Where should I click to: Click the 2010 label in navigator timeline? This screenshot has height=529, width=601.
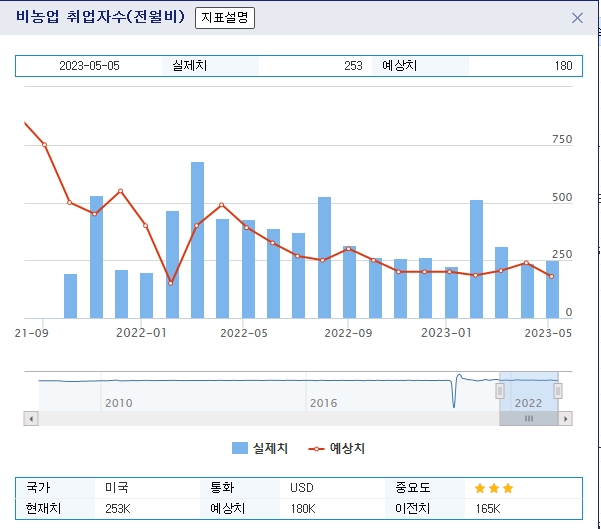point(119,403)
